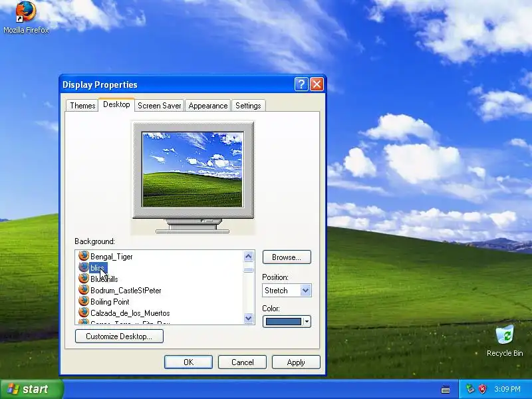
Task: Select the Boiling Point background icon
Action: point(84,301)
